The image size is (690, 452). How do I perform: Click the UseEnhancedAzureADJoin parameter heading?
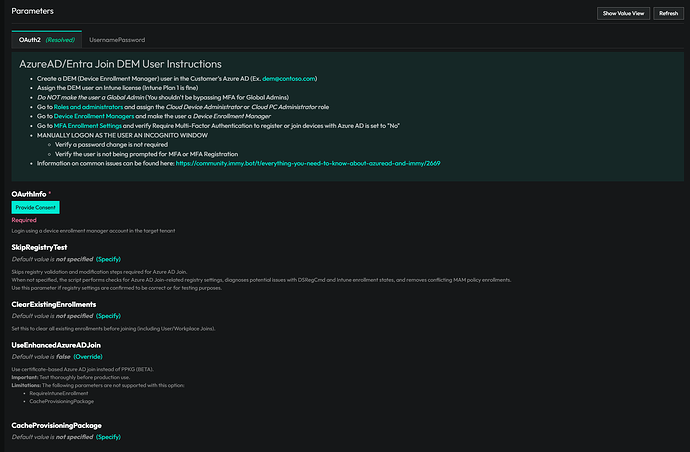56,344
